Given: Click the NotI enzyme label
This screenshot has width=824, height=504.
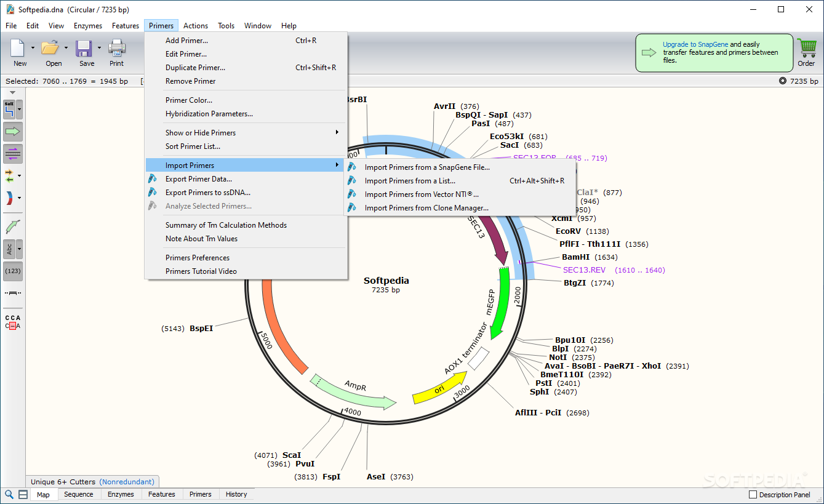Looking at the screenshot, I should click(x=558, y=358).
